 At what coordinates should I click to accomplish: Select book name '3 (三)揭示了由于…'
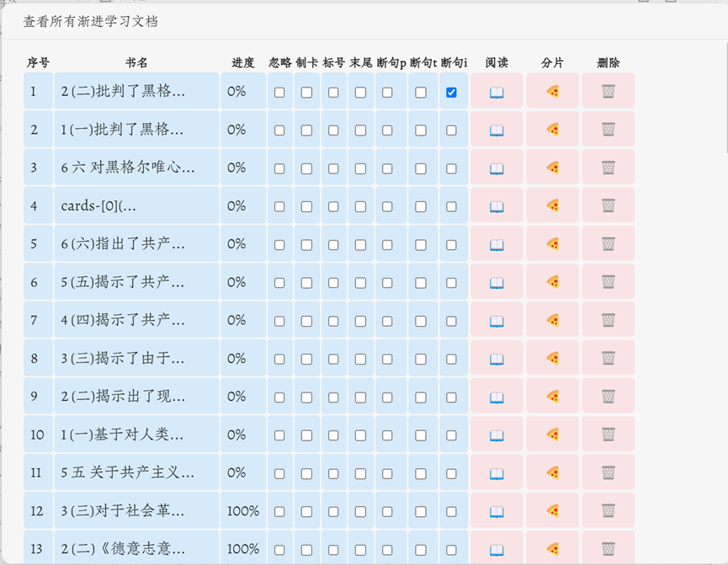pos(136,358)
